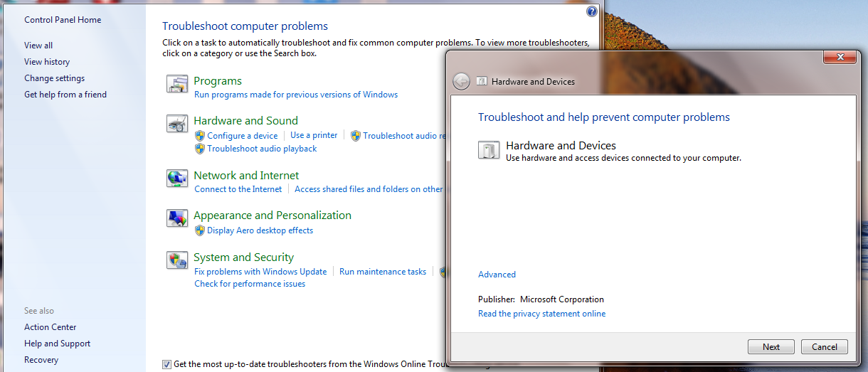The image size is (868, 372).
Task: Click the Troubleshoot audio playback link
Action: [x=262, y=149]
